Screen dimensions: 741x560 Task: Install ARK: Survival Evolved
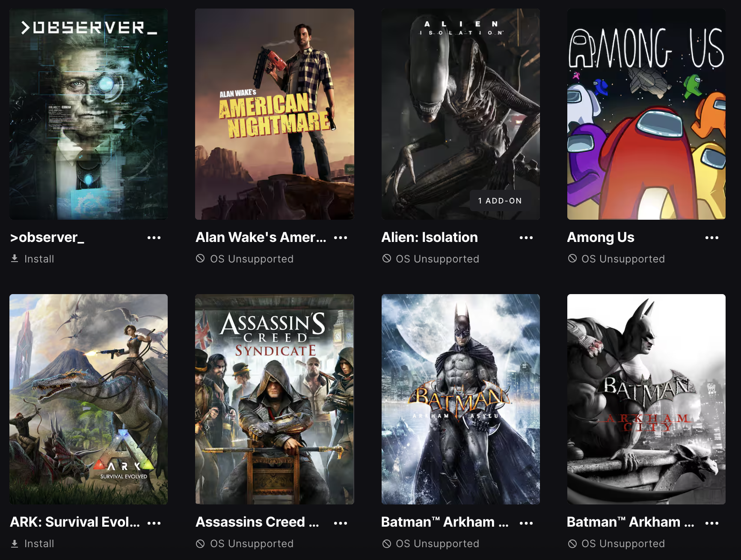[x=33, y=544]
